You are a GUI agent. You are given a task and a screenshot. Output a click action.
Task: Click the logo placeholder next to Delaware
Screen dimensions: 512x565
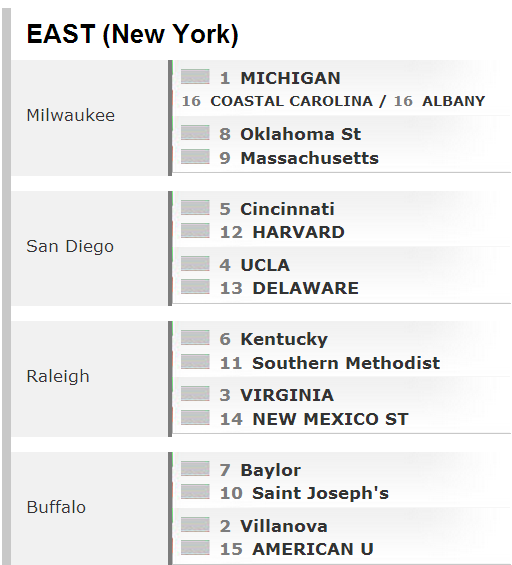pos(195,287)
